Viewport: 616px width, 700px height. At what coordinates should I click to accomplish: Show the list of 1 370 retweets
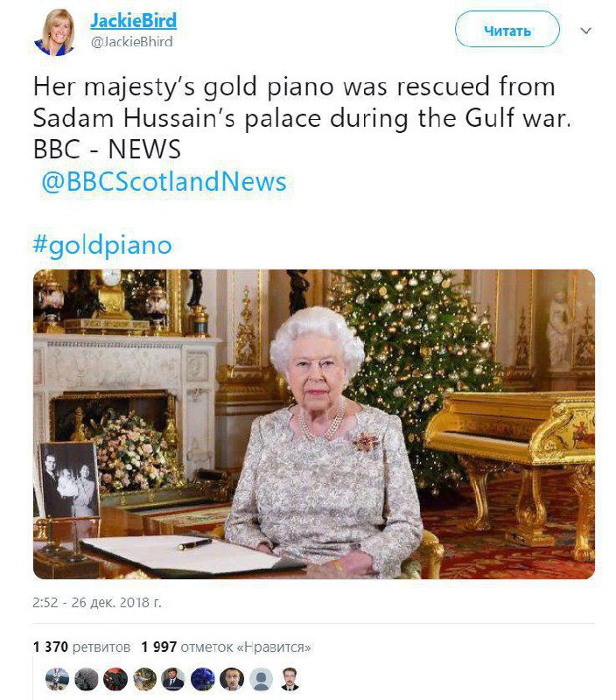(x=81, y=647)
